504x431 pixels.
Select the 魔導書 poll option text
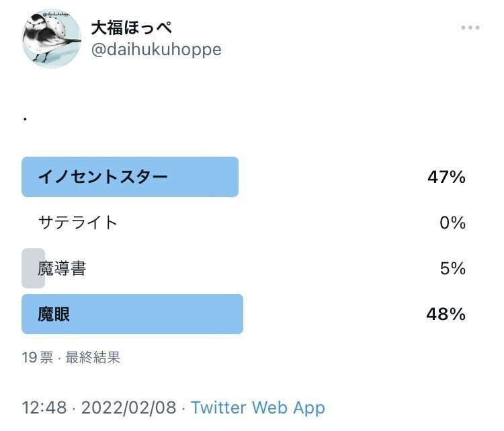pyautogui.click(x=62, y=269)
